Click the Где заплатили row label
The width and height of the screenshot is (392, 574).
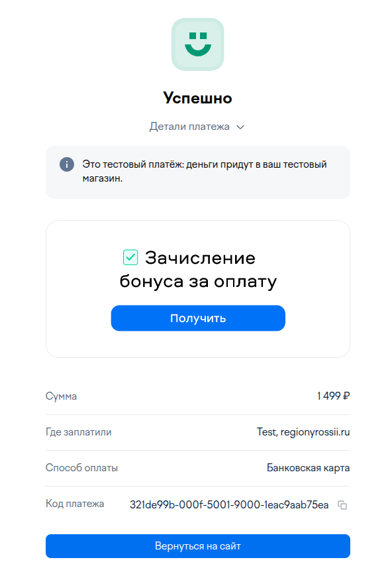click(78, 432)
